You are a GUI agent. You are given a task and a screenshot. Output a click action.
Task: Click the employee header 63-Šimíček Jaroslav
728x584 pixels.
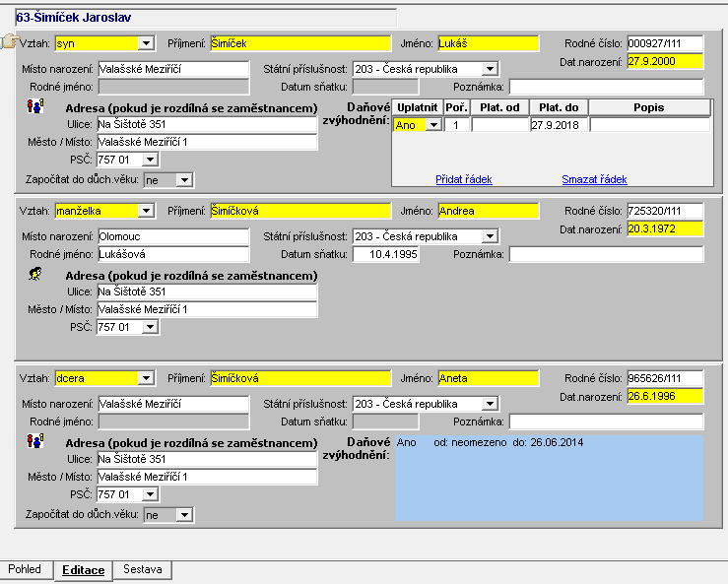click(x=206, y=18)
